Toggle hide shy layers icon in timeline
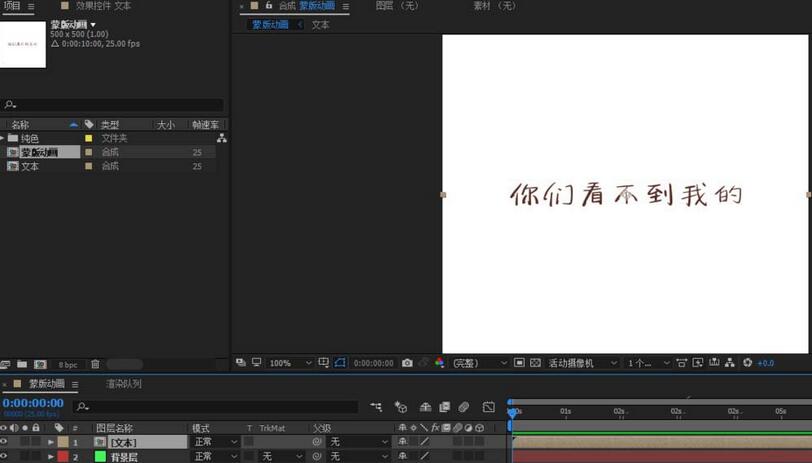Image resolution: width=812 pixels, height=463 pixels. [425, 407]
